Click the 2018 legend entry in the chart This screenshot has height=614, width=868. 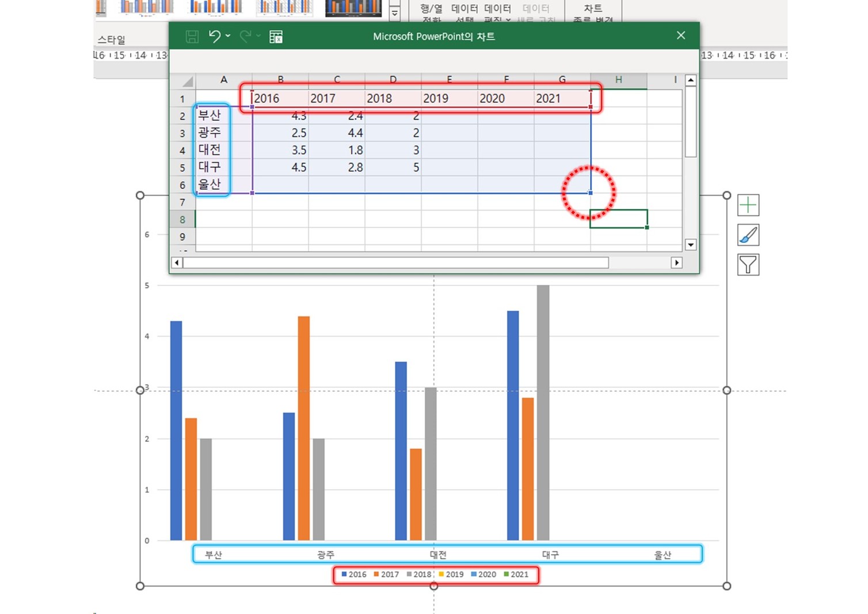tap(419, 574)
